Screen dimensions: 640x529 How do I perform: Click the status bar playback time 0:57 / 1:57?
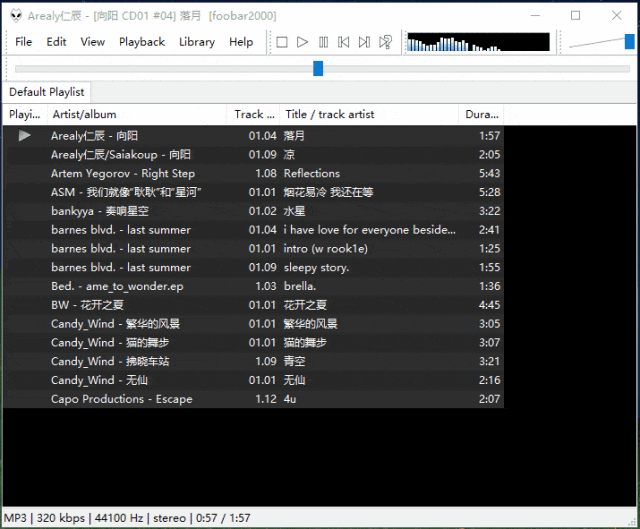223,518
